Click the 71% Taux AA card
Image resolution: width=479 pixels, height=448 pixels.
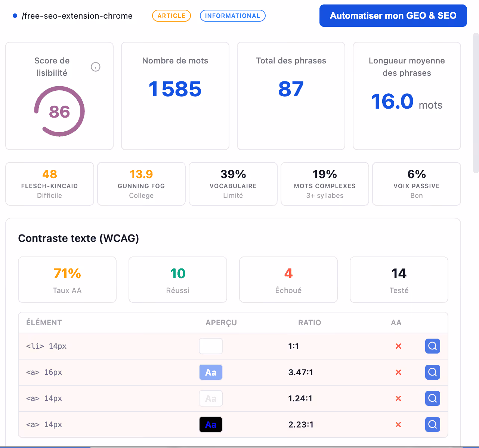67,280
